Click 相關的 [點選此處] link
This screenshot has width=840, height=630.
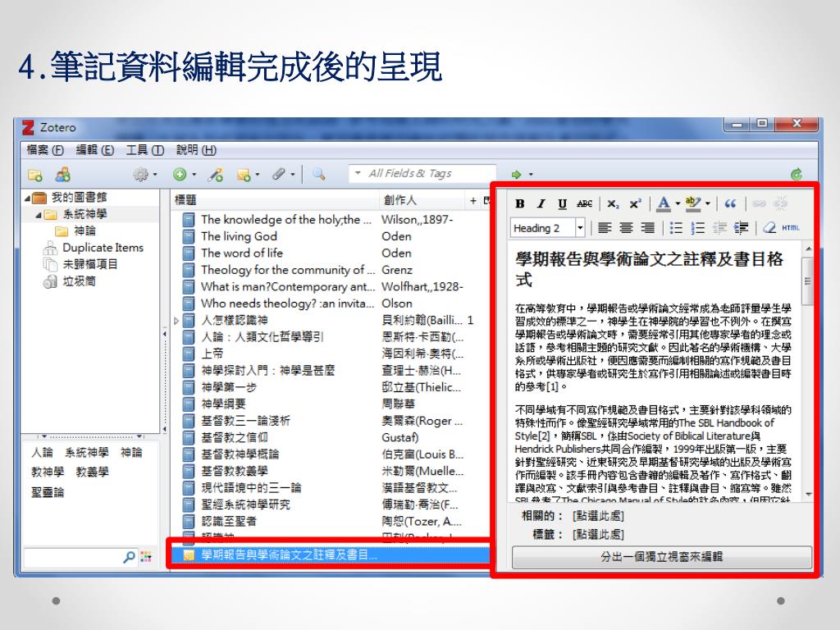pyautogui.click(x=598, y=516)
